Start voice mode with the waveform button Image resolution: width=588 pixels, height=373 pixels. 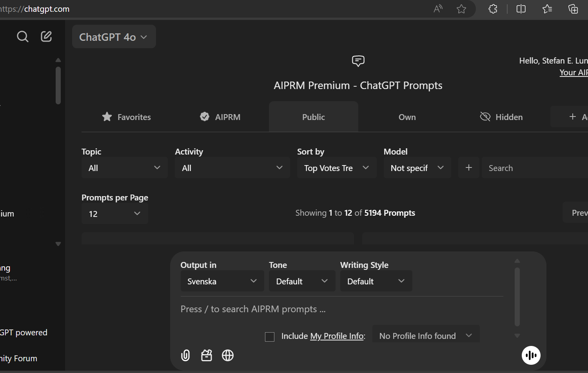click(x=531, y=355)
